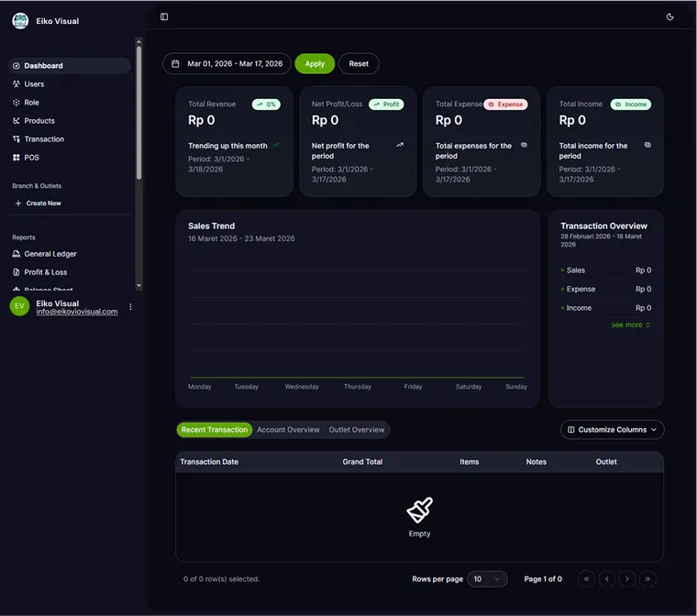Click the sidebar scrollbar up arrow
This screenshot has width=697, height=616.
(138, 42)
